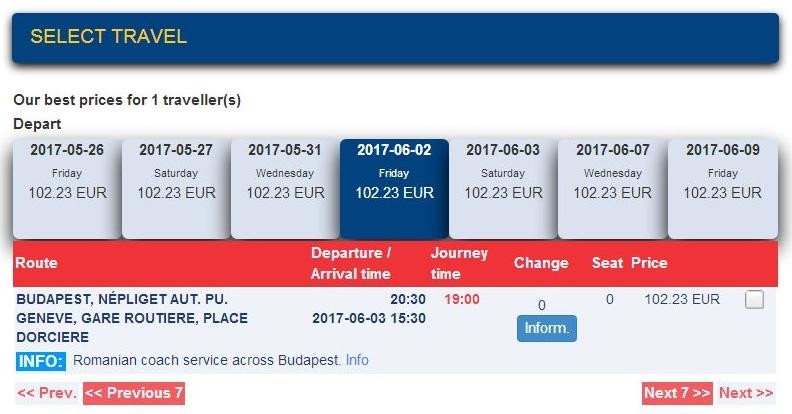Viewport: 792px width, 414px height.
Task: Go to << Prev. day link
Action: coord(47,393)
